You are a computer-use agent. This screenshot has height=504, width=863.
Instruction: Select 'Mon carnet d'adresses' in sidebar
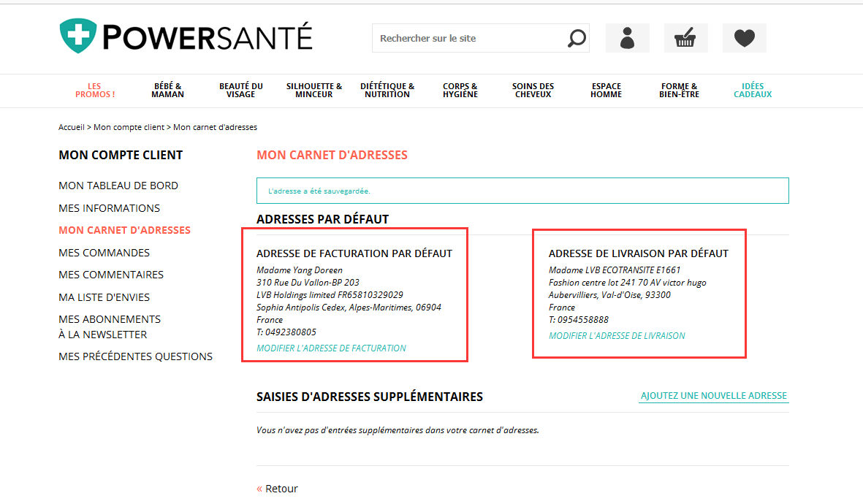[124, 230]
